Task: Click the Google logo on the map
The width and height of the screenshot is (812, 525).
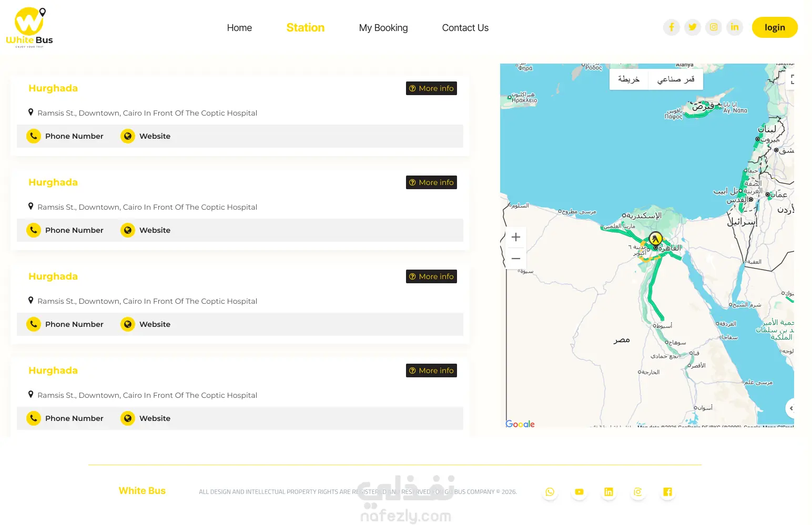Action: click(x=520, y=424)
